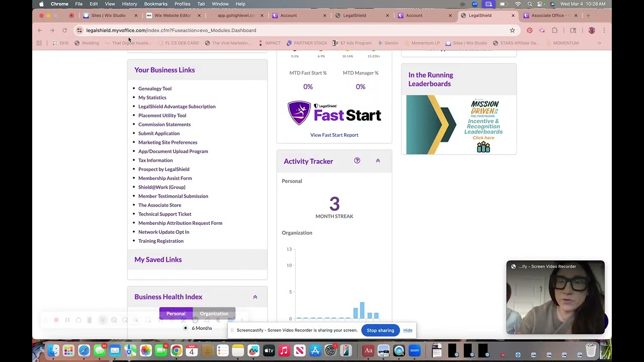The height and width of the screenshot is (362, 644).
Task: Open the History menu in the menu bar
Action: click(129, 4)
